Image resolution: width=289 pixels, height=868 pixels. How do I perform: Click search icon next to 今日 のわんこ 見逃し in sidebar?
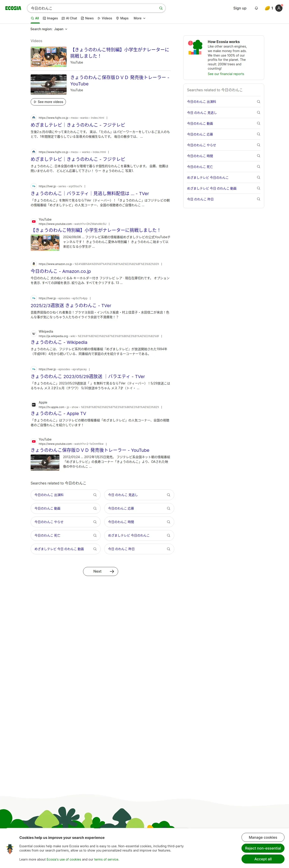(258, 112)
